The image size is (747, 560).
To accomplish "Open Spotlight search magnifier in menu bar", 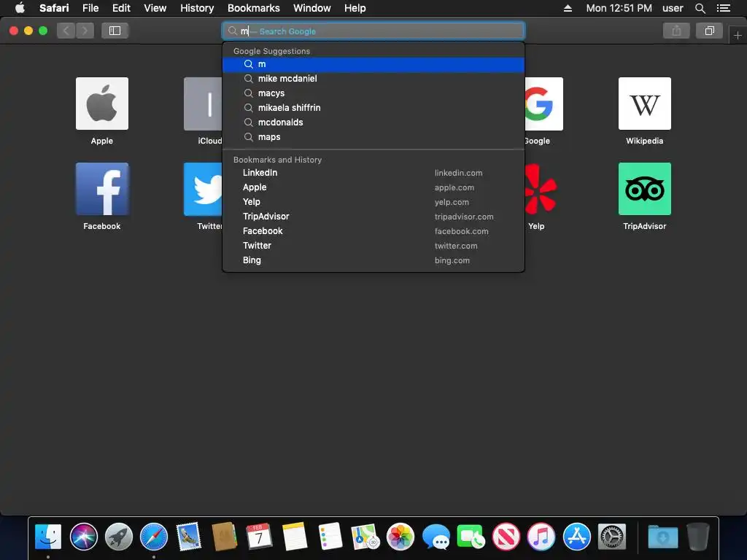I will pyautogui.click(x=700, y=8).
